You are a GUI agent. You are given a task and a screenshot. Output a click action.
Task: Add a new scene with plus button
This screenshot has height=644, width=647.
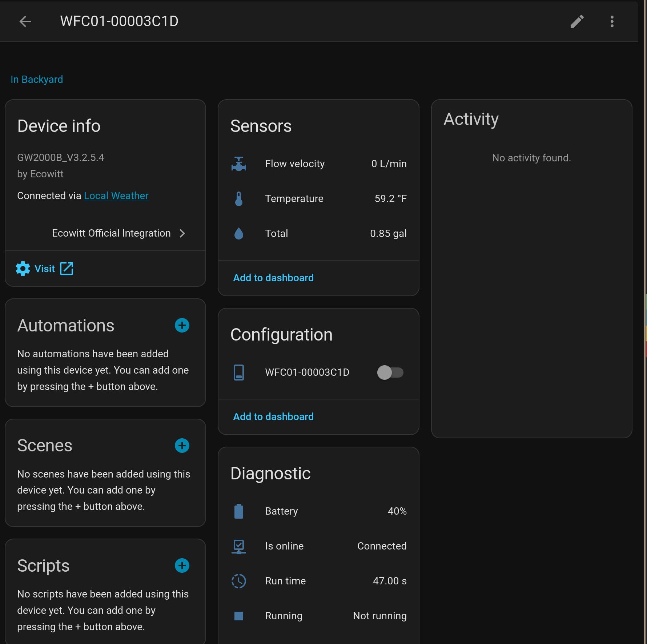tap(182, 446)
